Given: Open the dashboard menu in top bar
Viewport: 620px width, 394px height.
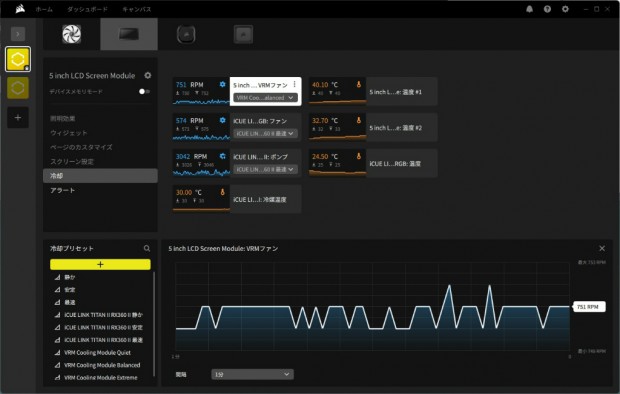Looking at the screenshot, I should click(87, 9).
